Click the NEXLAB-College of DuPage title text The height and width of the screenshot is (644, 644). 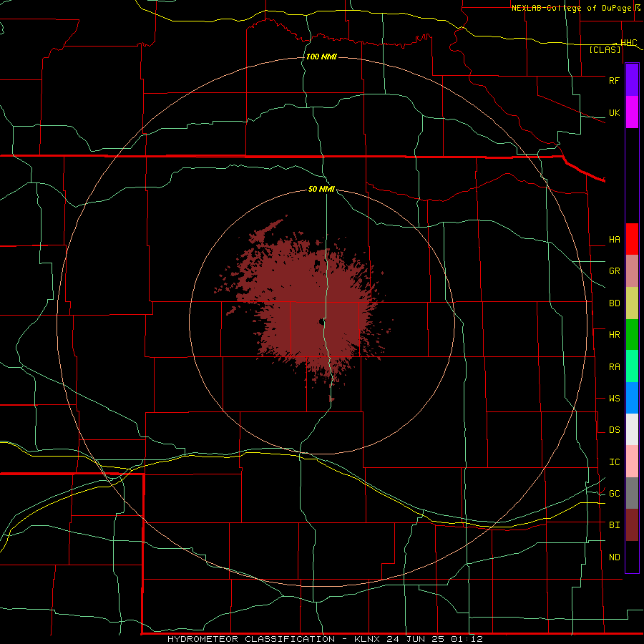click(x=571, y=8)
